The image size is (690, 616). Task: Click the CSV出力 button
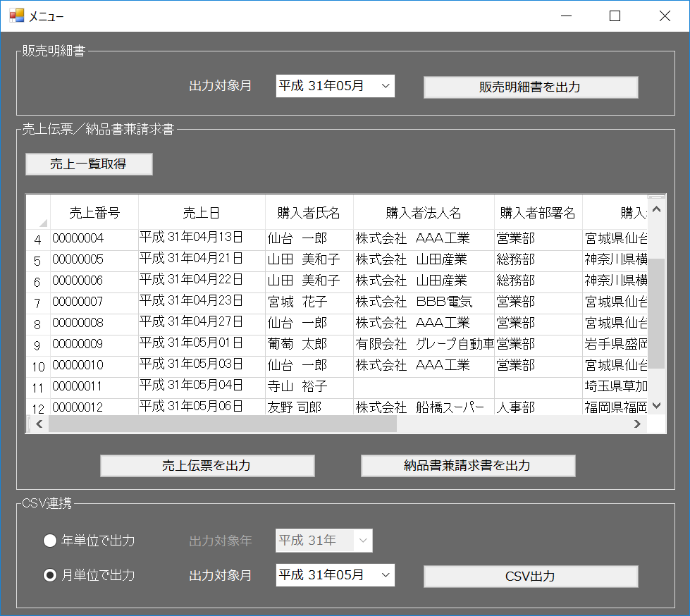(x=530, y=577)
